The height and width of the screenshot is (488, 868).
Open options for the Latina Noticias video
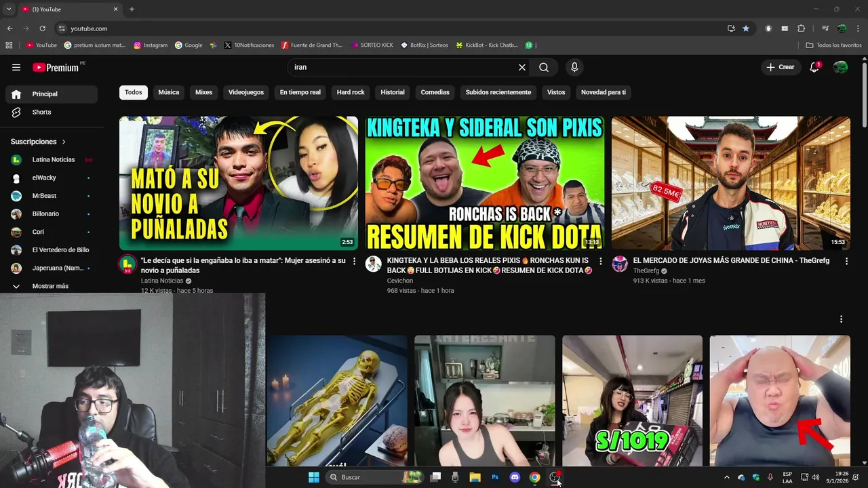[354, 261]
